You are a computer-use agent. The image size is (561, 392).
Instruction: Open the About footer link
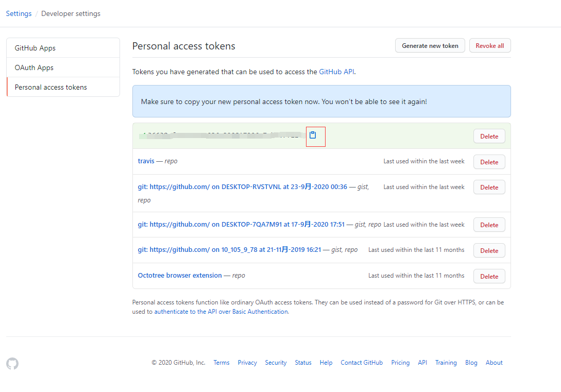tap(494, 363)
